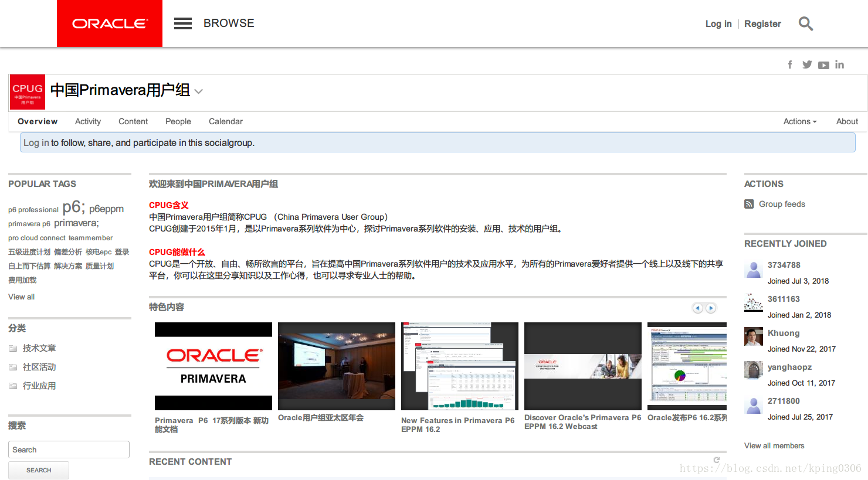This screenshot has height=480, width=868.
Task: Click the Group feeds RSS icon
Action: (x=749, y=204)
